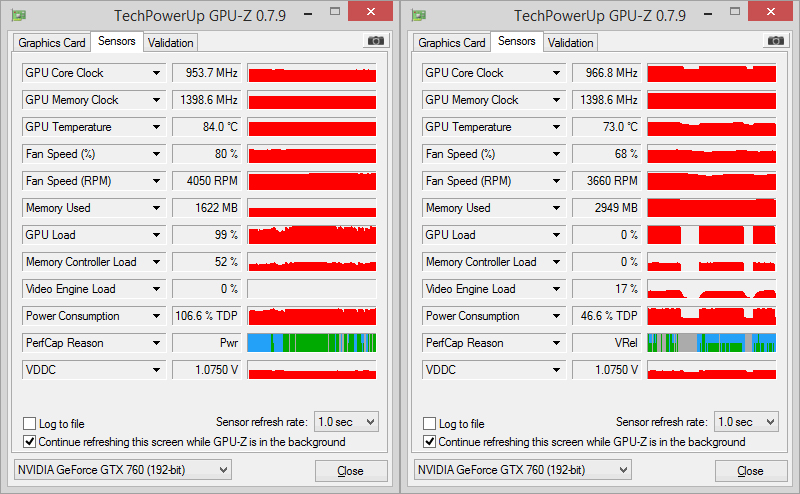Toggle Log to file in right window
This screenshot has height=494, width=800.
tap(430, 424)
